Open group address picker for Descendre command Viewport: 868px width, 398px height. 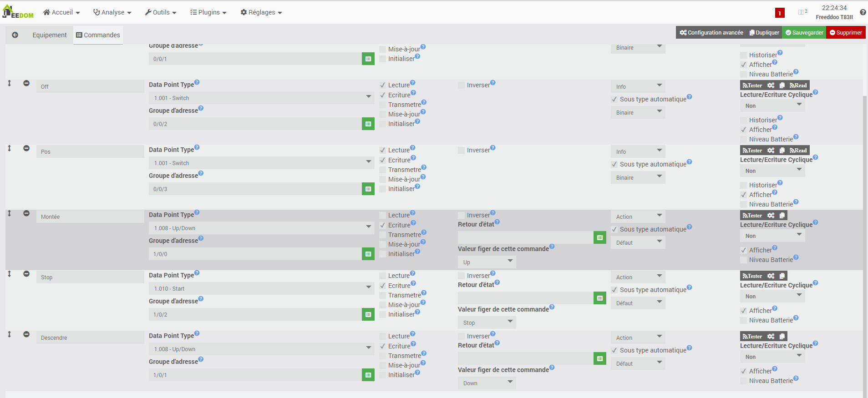pos(368,375)
